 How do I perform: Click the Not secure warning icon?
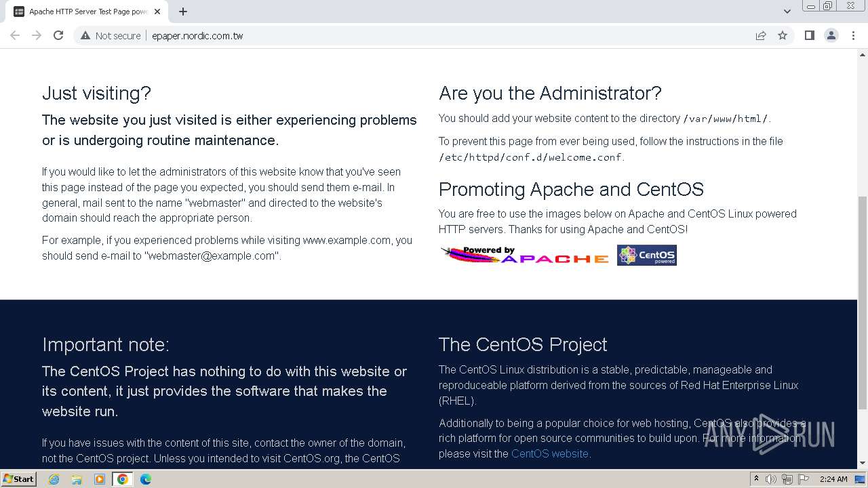(85, 35)
